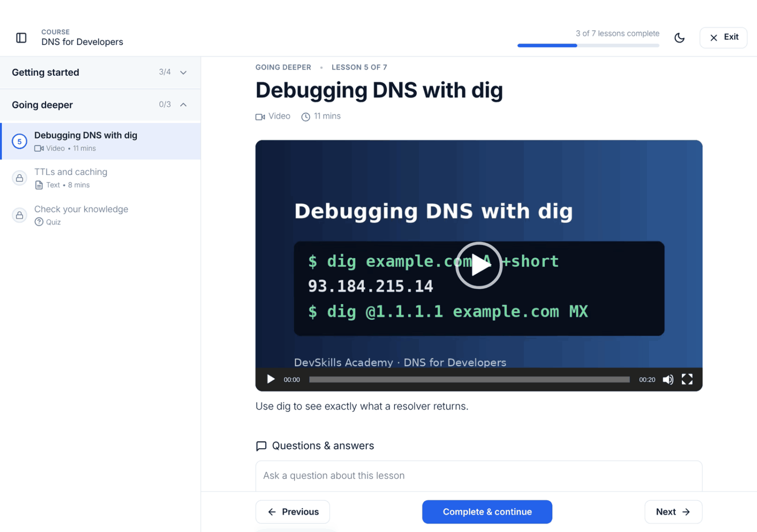The height and width of the screenshot is (532, 757).
Task: Click the clock icon beside 11 mins
Action: click(305, 117)
